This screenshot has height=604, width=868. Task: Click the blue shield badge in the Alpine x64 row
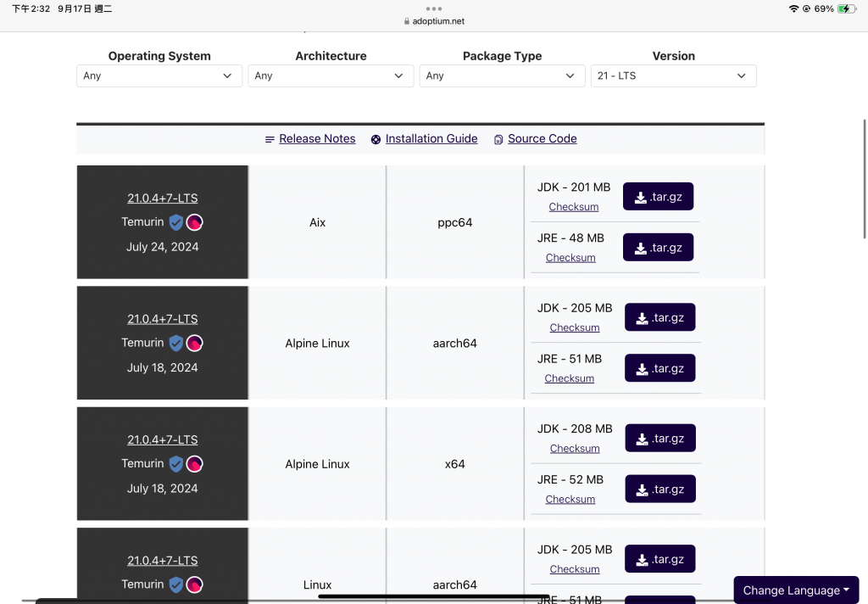click(175, 464)
